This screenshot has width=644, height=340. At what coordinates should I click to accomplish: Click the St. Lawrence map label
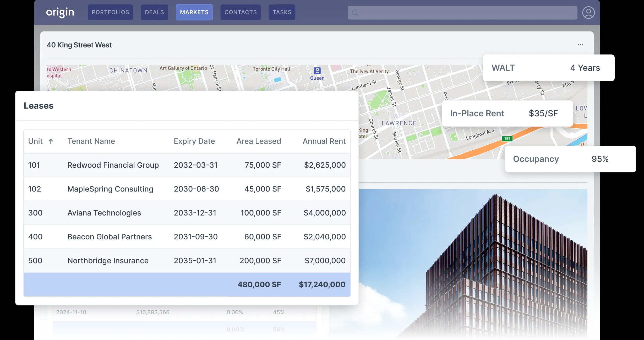(x=399, y=120)
